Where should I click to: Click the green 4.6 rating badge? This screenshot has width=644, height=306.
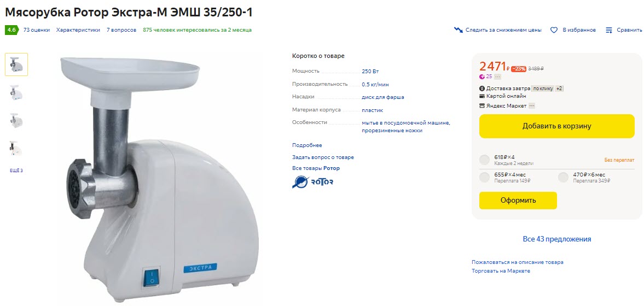[11, 30]
